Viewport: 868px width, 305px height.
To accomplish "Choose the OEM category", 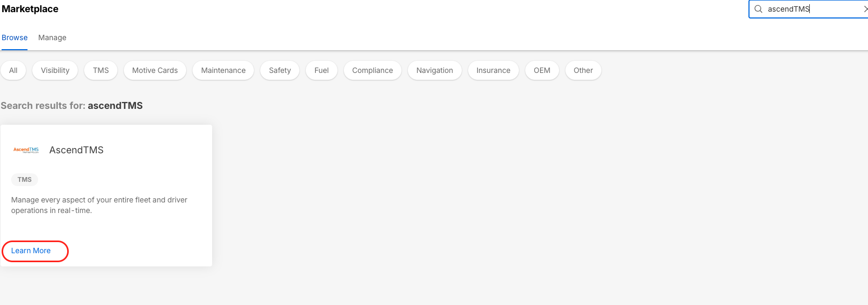I will click(x=542, y=70).
